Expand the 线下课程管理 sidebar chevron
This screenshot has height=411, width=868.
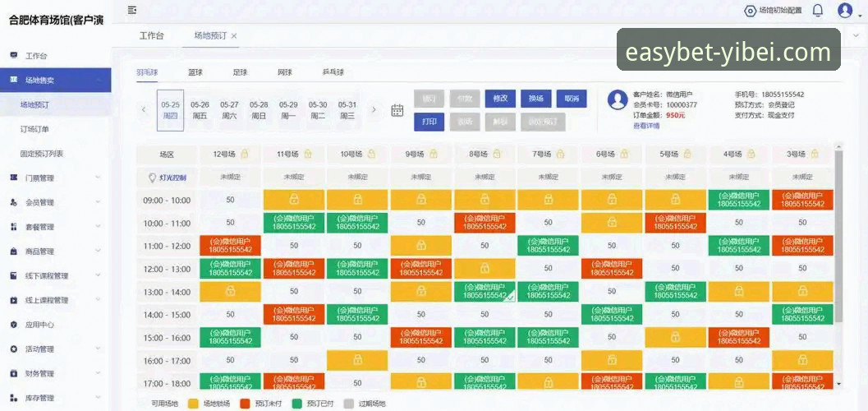(x=98, y=275)
